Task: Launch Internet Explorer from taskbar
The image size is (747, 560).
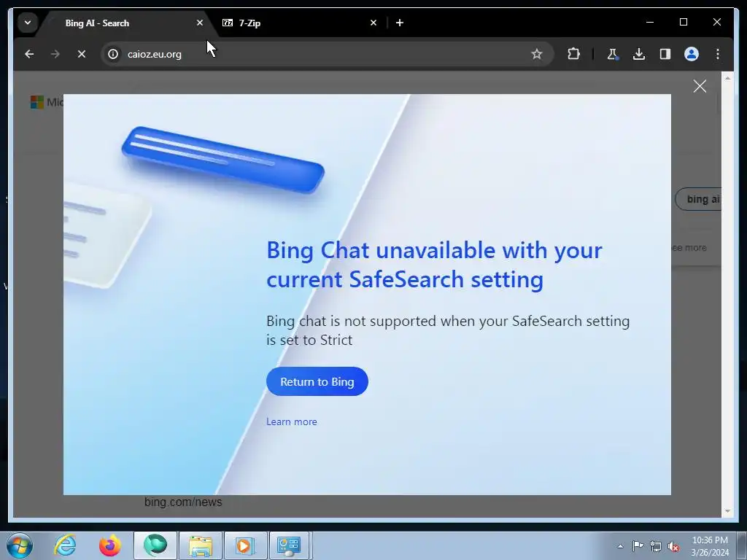Action: click(x=65, y=545)
